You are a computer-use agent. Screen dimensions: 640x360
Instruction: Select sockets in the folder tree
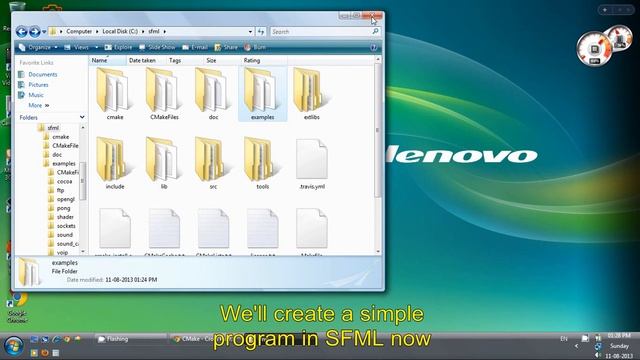click(x=66, y=226)
